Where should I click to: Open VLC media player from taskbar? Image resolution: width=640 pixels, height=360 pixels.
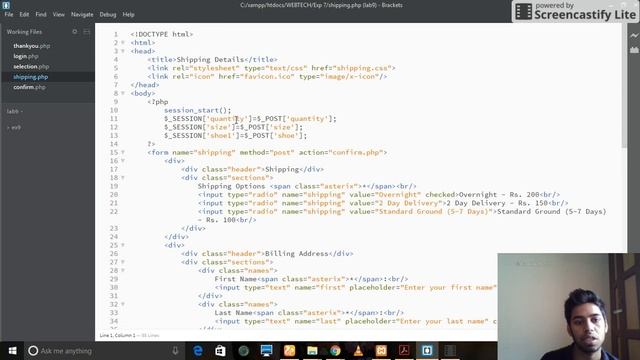(358, 351)
